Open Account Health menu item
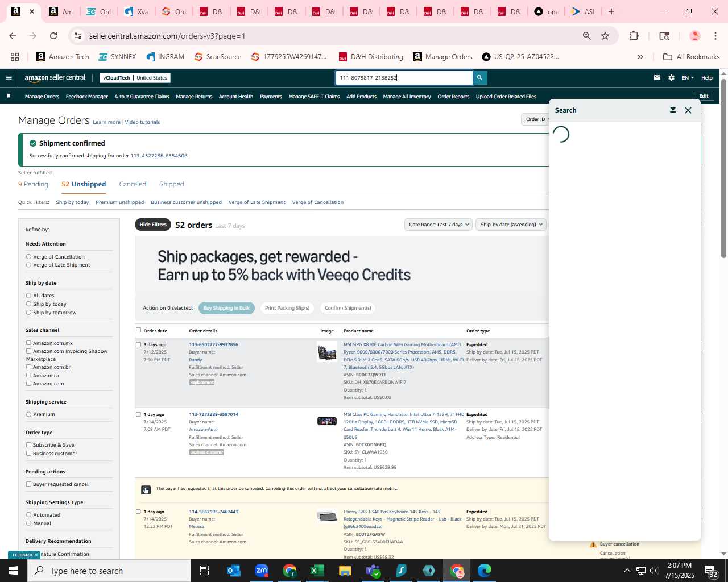 click(236, 97)
